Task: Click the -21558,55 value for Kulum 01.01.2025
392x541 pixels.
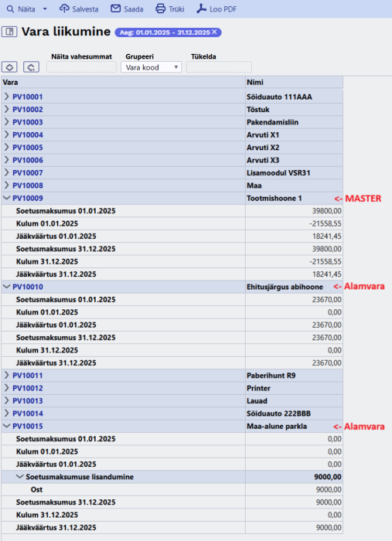Action: (x=326, y=223)
